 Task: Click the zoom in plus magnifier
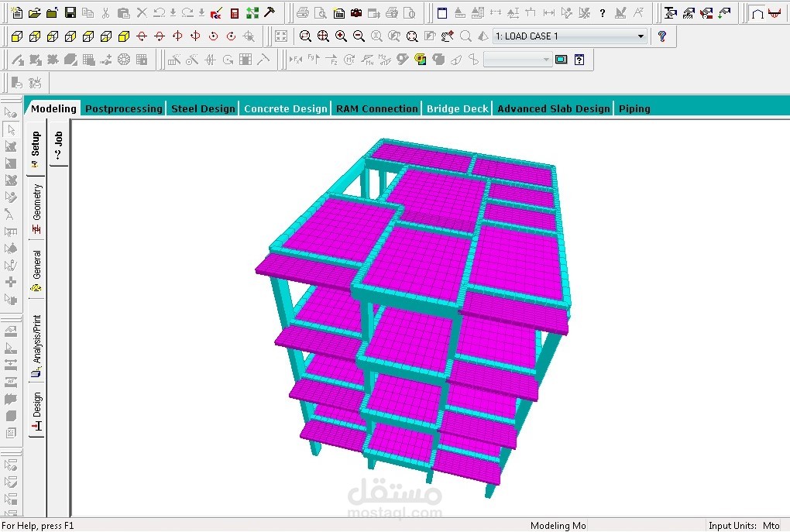click(x=341, y=36)
